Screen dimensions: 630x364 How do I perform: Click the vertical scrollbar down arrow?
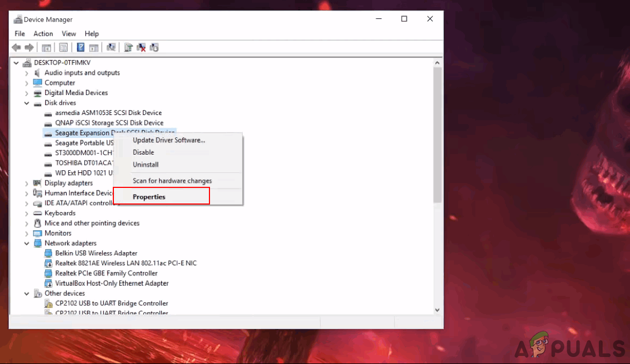pos(437,310)
